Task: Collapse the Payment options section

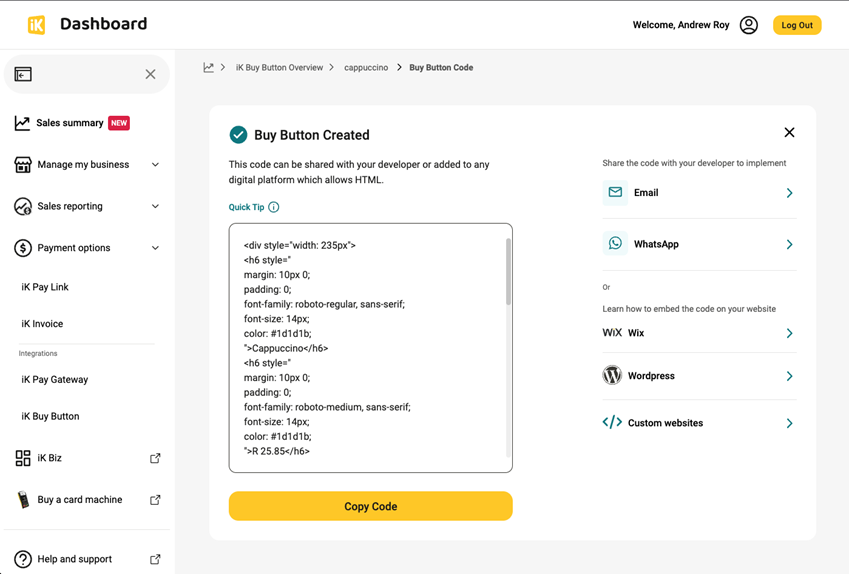Action: (155, 248)
